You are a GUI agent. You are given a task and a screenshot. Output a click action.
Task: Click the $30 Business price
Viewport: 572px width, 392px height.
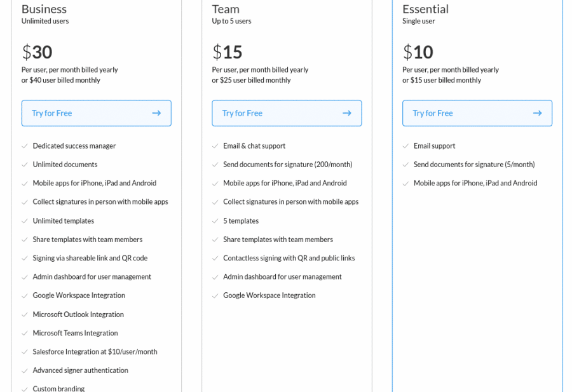[37, 52]
